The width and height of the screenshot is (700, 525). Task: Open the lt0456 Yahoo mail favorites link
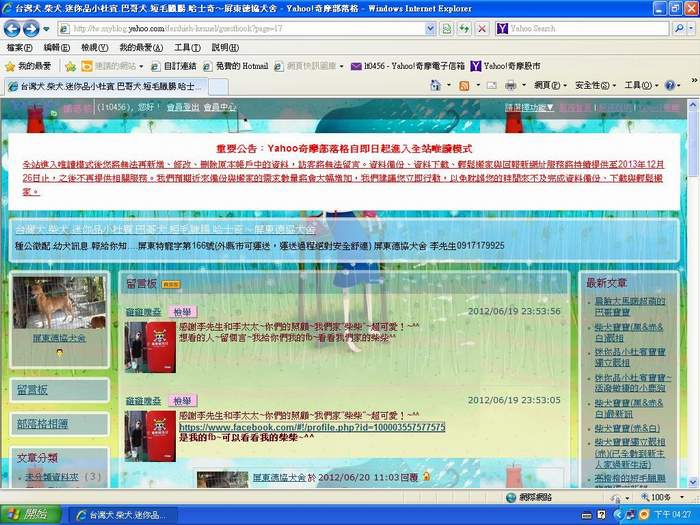[408, 66]
